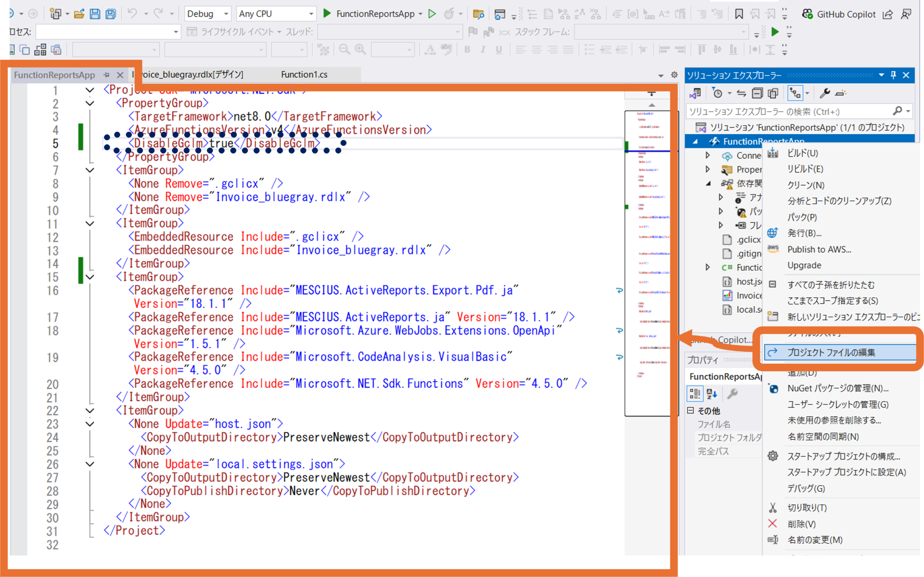
Task: Click the Pending Changes Filter clock icon
Action: (717, 93)
